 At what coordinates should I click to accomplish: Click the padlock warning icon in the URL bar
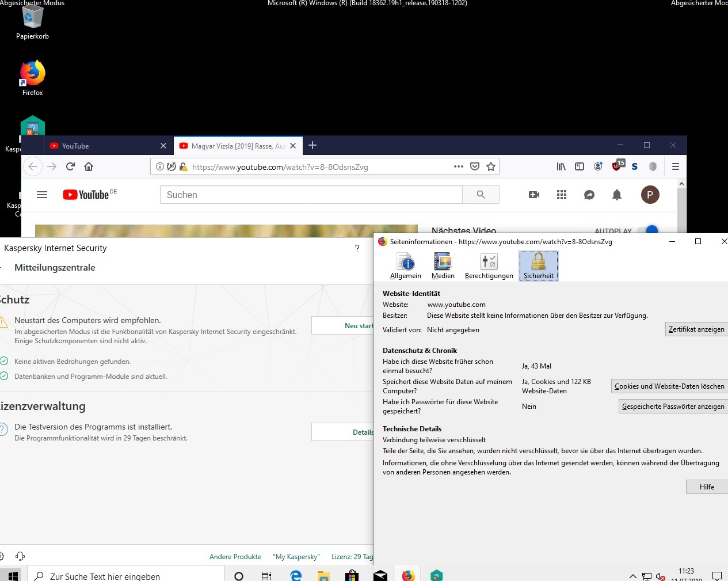pos(183,166)
